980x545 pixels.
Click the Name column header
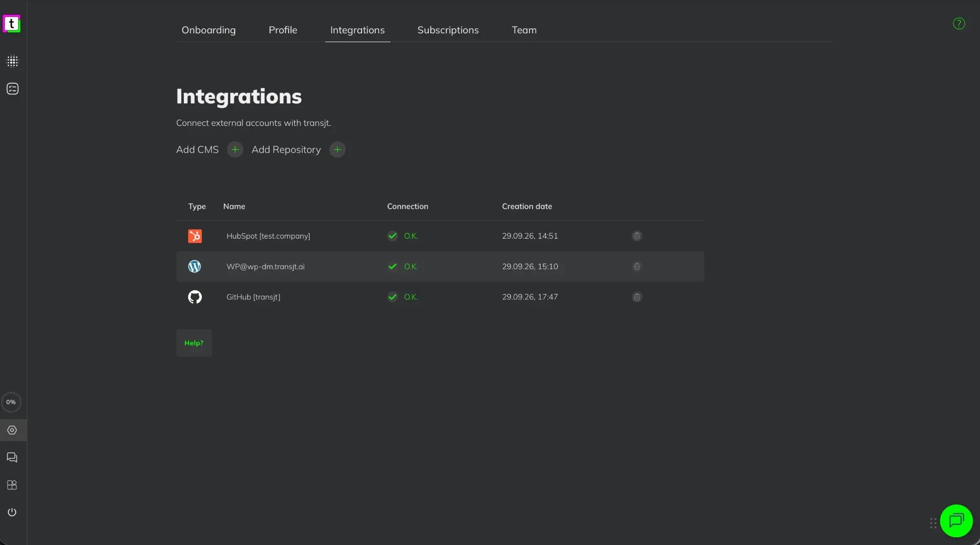[x=234, y=206]
